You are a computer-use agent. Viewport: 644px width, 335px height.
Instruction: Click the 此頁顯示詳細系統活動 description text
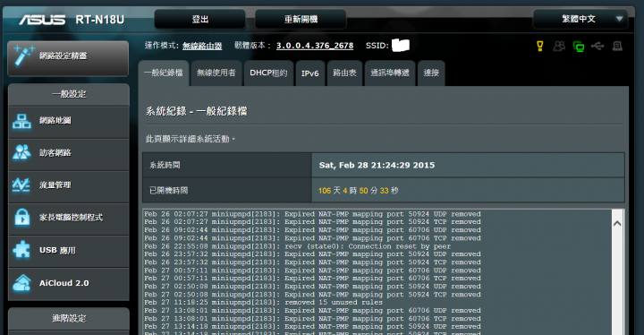click(x=191, y=139)
